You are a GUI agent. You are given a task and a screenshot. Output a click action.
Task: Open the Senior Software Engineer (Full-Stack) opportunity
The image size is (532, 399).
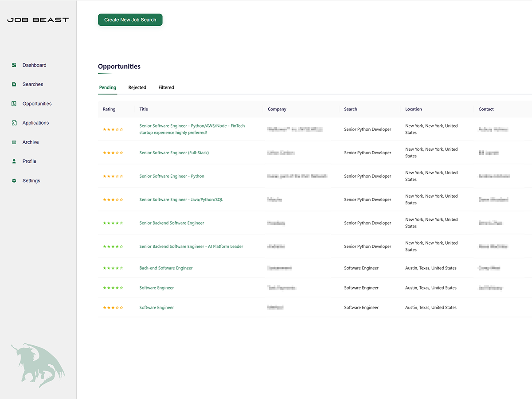tap(174, 153)
